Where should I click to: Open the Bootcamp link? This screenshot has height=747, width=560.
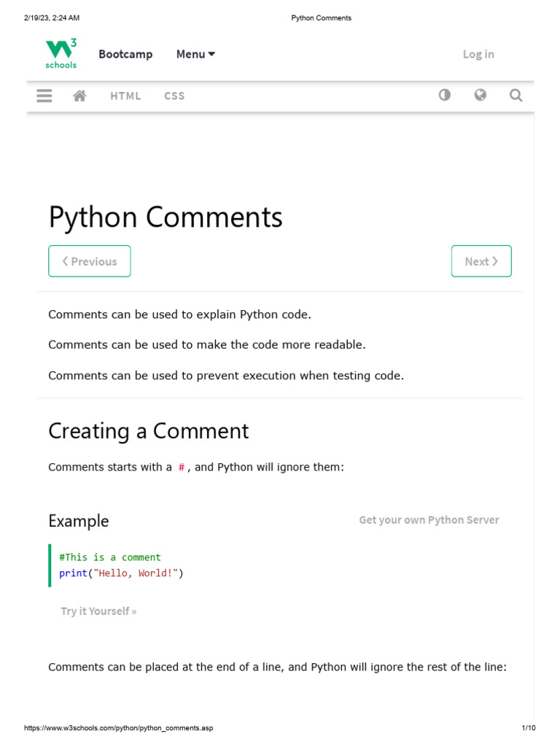tap(125, 54)
